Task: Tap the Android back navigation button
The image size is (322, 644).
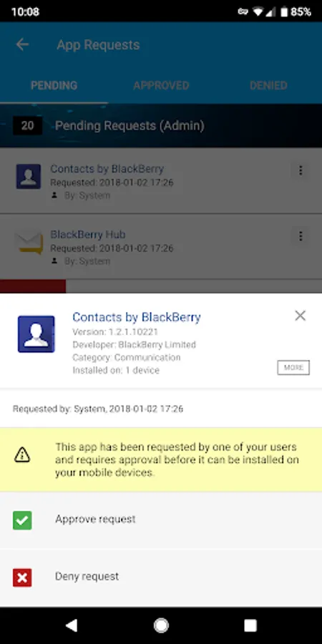Action: click(72, 625)
